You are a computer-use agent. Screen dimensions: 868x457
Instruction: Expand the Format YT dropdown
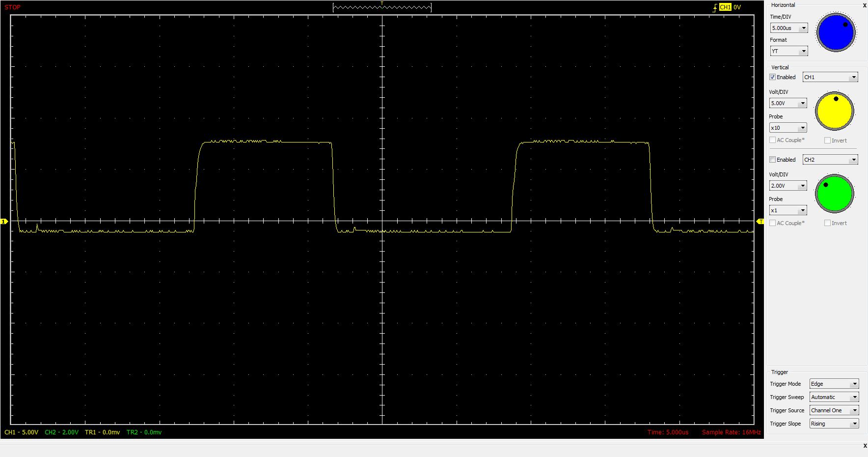788,51
